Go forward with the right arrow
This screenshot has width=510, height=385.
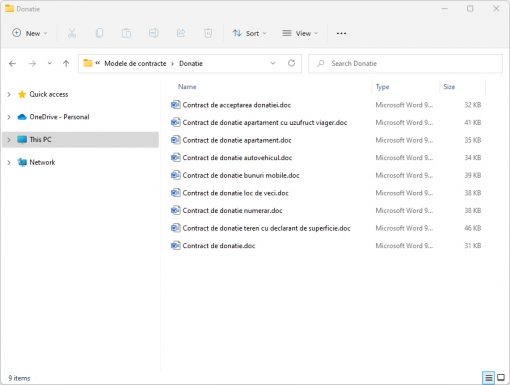[32, 64]
